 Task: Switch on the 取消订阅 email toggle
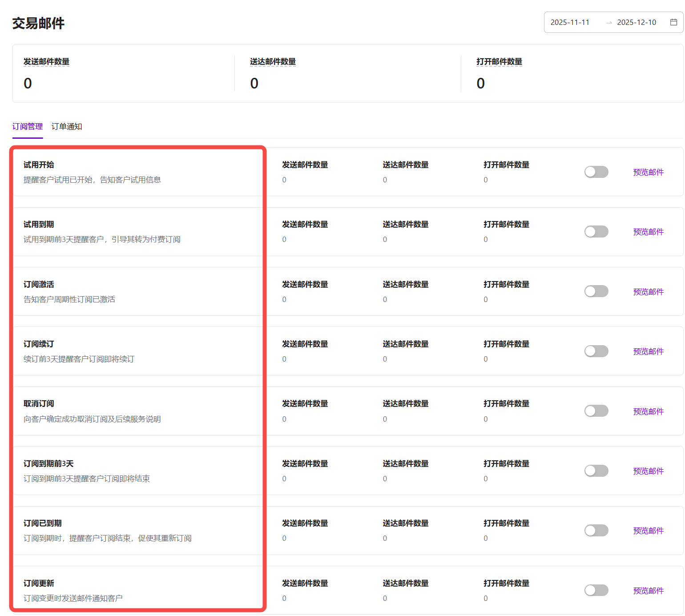(596, 411)
